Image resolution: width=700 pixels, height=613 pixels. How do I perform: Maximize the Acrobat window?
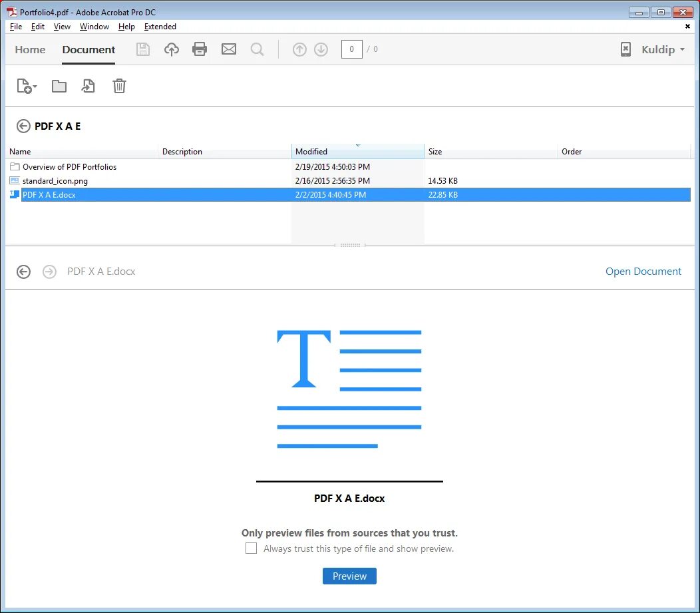[661, 13]
